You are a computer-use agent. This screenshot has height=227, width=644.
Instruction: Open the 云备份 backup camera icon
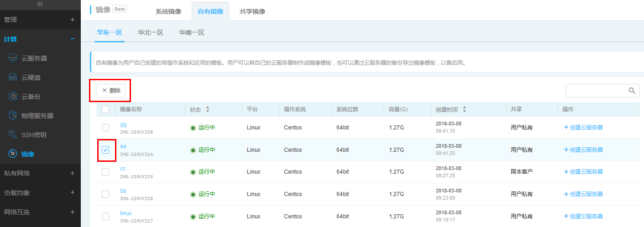[13, 97]
